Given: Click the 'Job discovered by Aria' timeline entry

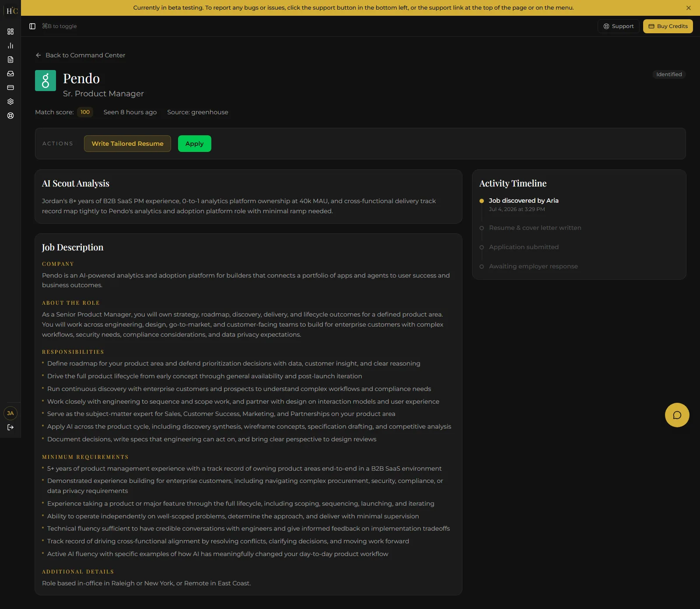Looking at the screenshot, I should [524, 201].
